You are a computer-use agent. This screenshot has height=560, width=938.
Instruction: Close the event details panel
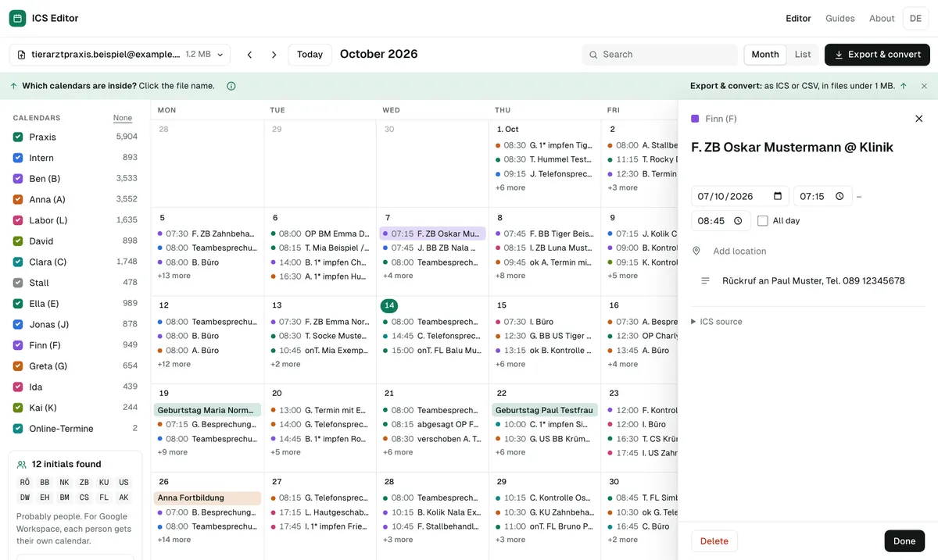point(918,119)
